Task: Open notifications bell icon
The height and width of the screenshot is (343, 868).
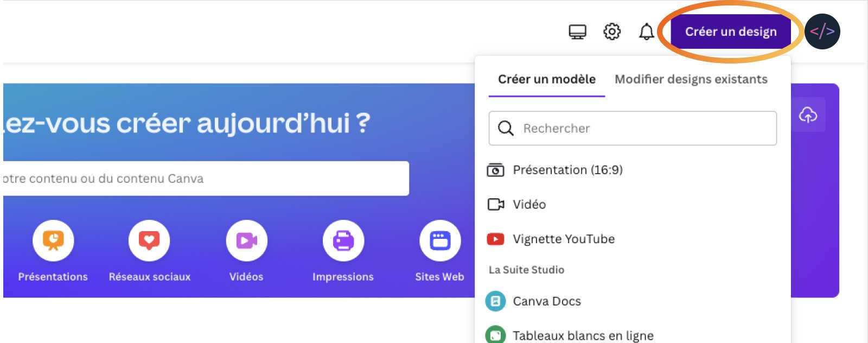Action: coord(646,31)
